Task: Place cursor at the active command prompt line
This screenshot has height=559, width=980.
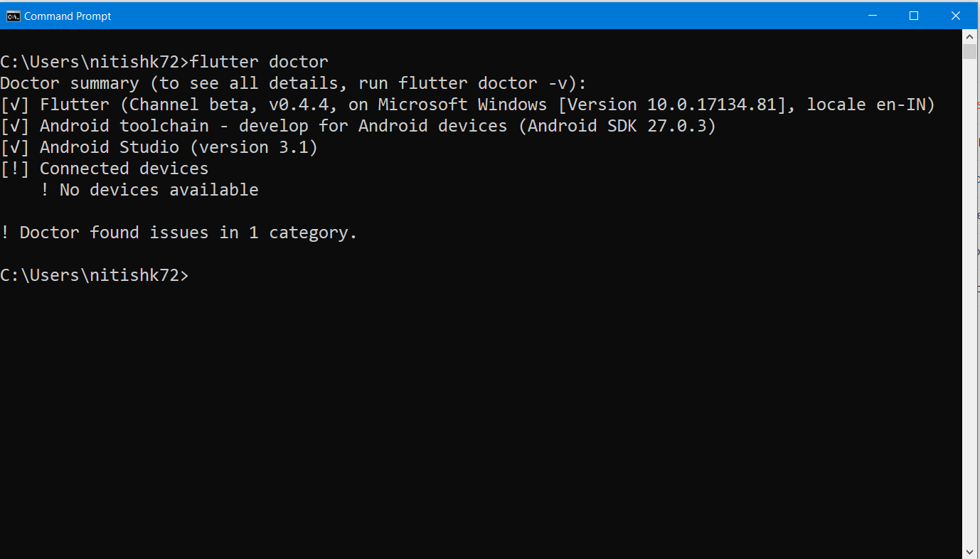Action: point(199,275)
